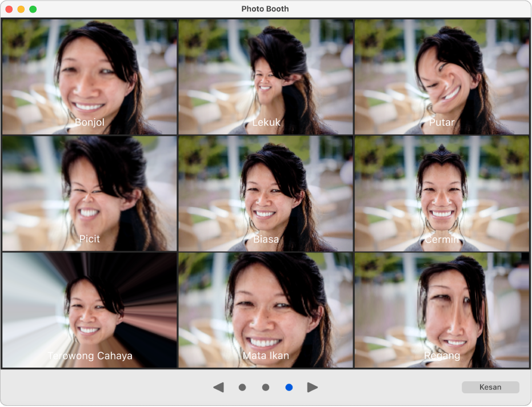Viewport: 532px width, 407px height.
Task: Apply the Putar twirl effect
Action: point(442,77)
